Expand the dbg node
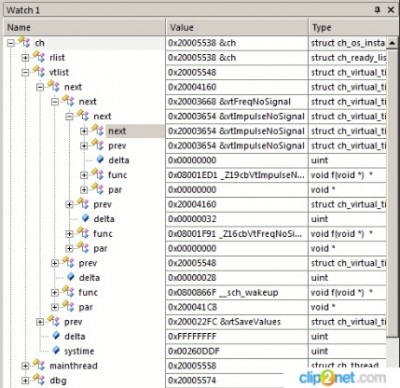Viewport: 400px width, 388px height. 25,380
